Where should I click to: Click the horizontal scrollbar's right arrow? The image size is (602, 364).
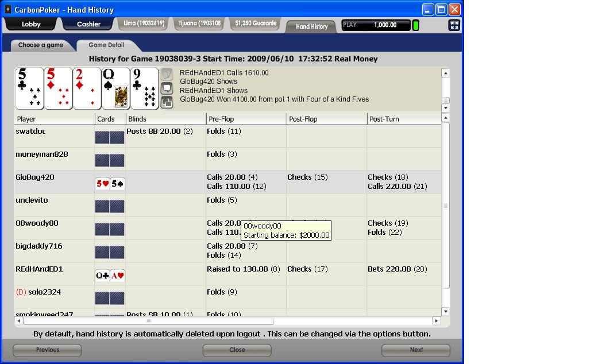click(436, 321)
